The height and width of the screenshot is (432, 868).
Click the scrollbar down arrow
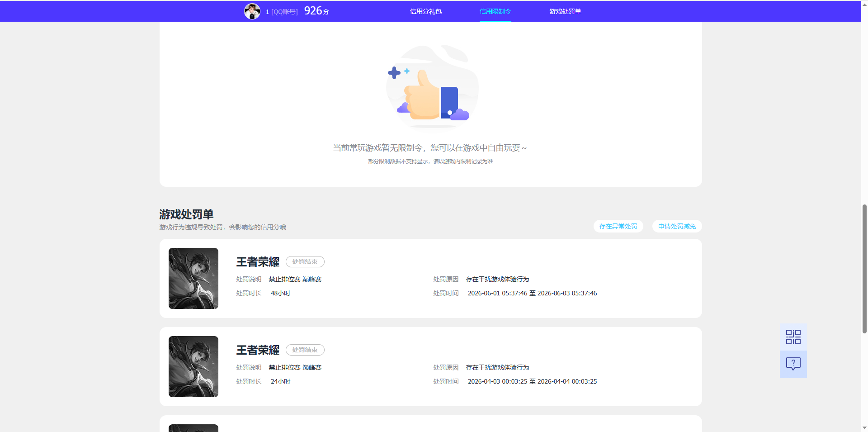click(864, 427)
